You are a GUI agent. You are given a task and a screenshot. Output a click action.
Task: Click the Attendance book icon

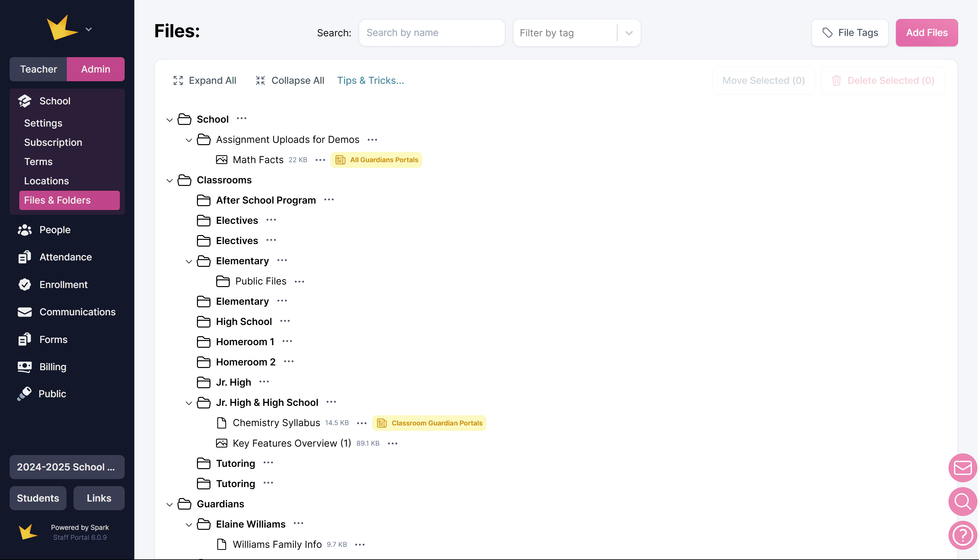click(25, 257)
